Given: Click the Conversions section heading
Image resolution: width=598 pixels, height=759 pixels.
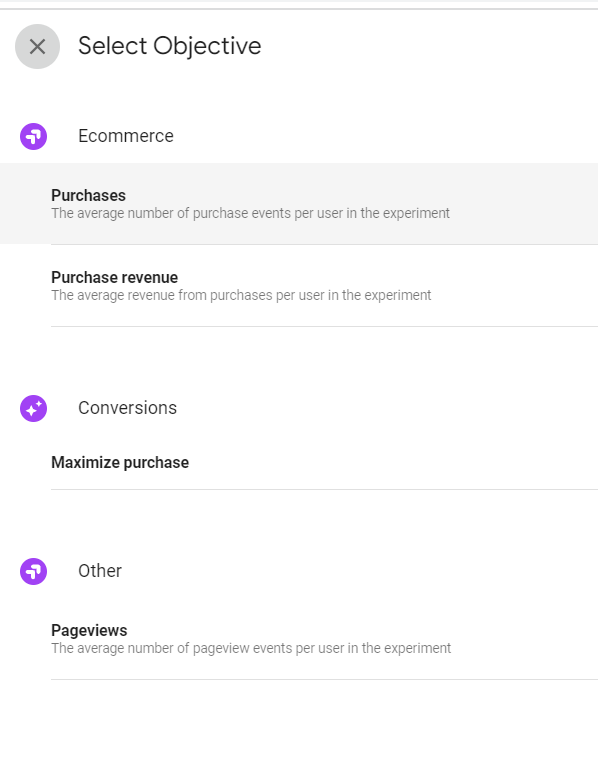Looking at the screenshot, I should coord(127,408).
